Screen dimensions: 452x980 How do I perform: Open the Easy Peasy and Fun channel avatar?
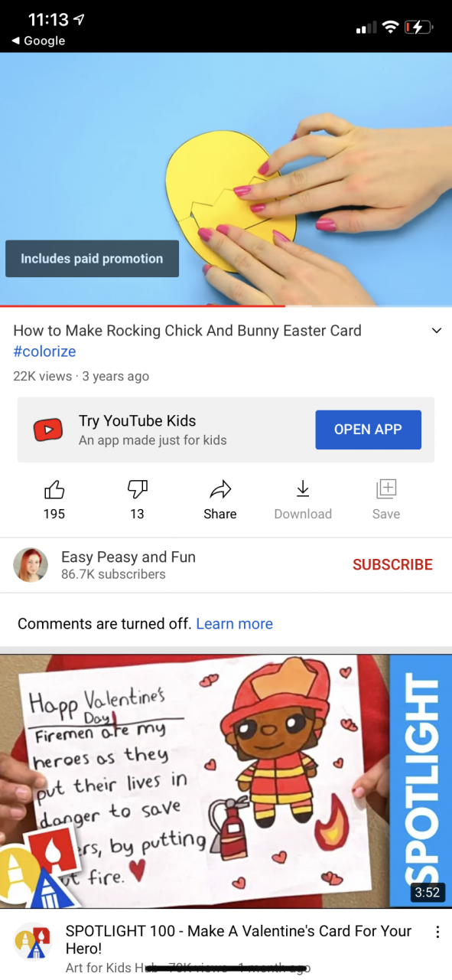[31, 565]
